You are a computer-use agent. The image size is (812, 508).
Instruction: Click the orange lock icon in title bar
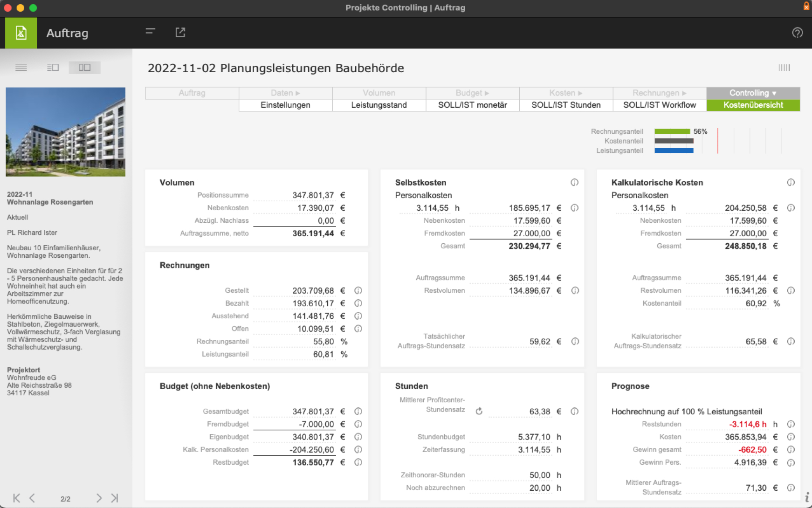(806, 6)
